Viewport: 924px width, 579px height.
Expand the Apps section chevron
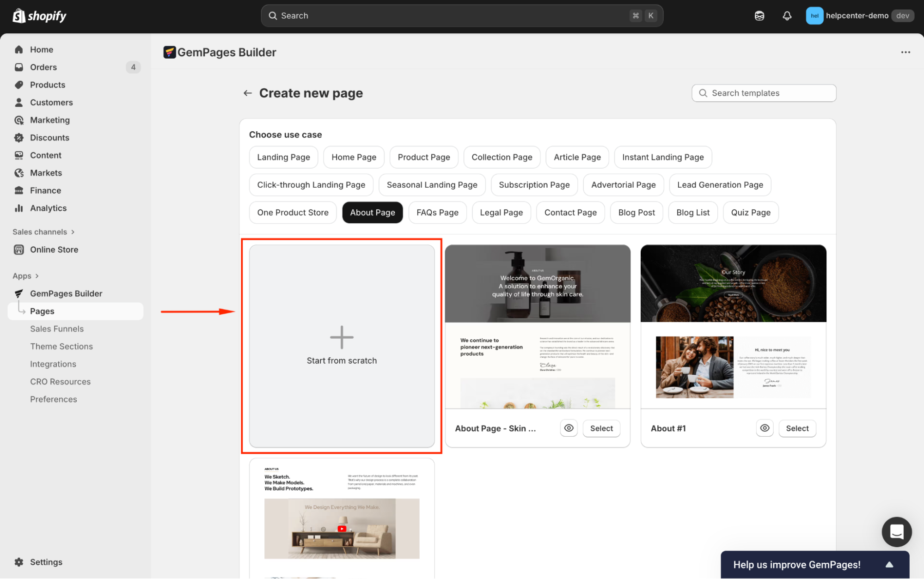[37, 276]
